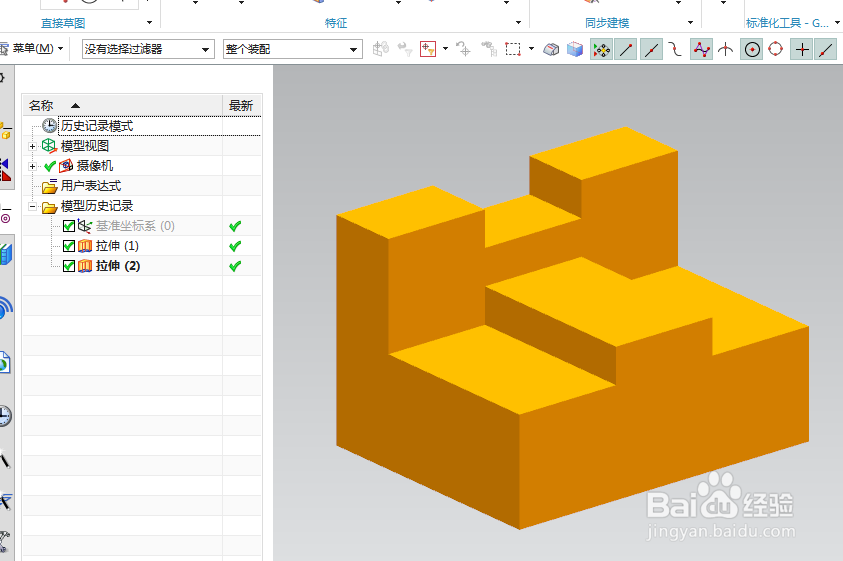Screen dimensions: 843x561
Task: Select the 拉伸 (1) feature
Action: pos(117,246)
